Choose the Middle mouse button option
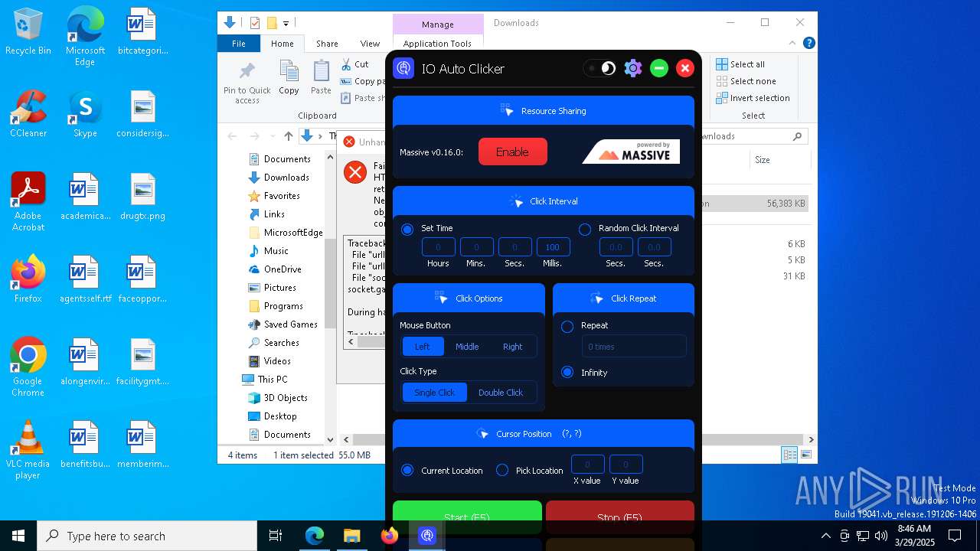 coord(467,347)
